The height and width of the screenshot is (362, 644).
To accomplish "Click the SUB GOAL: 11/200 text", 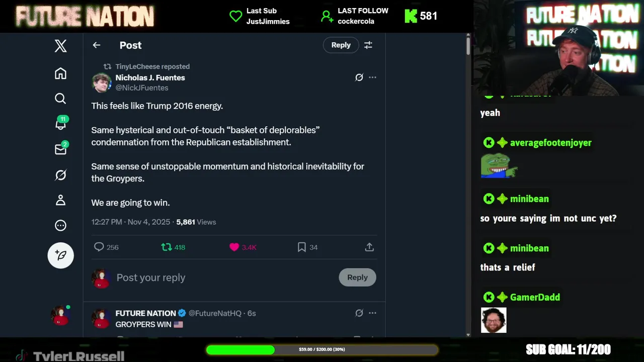I will point(568,349).
